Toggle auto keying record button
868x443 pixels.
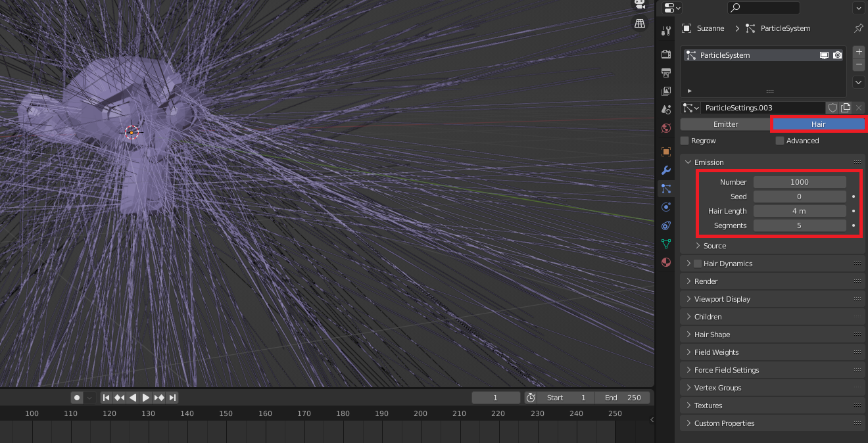tap(77, 398)
